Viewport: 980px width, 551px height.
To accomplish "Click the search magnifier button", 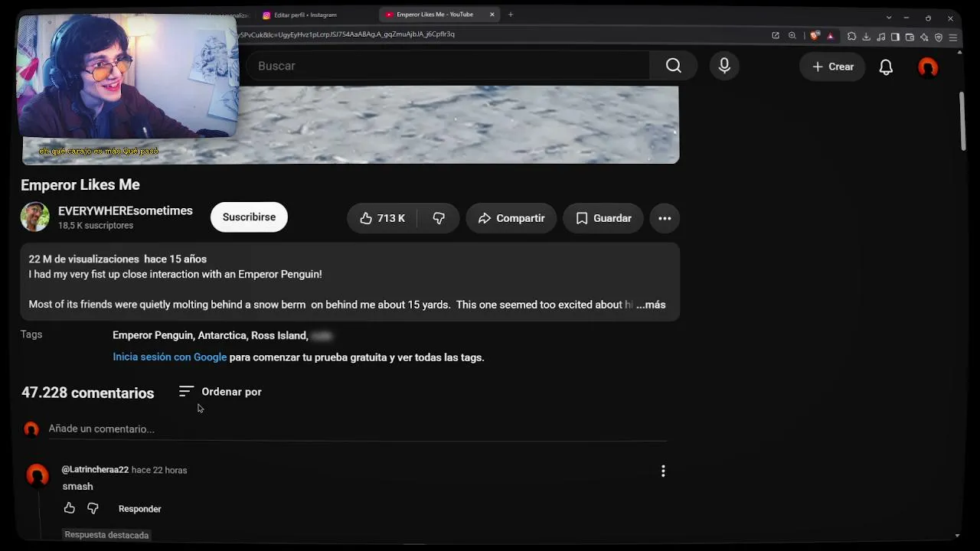I will tap(673, 66).
